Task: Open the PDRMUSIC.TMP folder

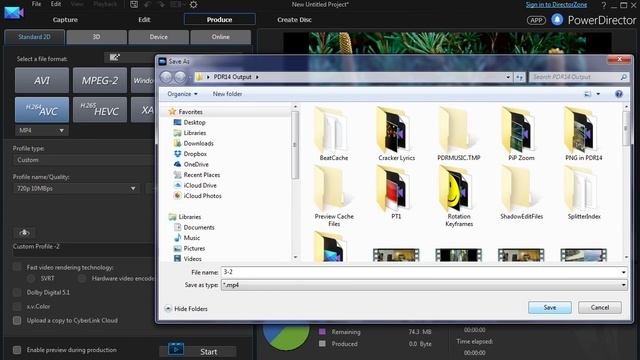Action: (459, 134)
